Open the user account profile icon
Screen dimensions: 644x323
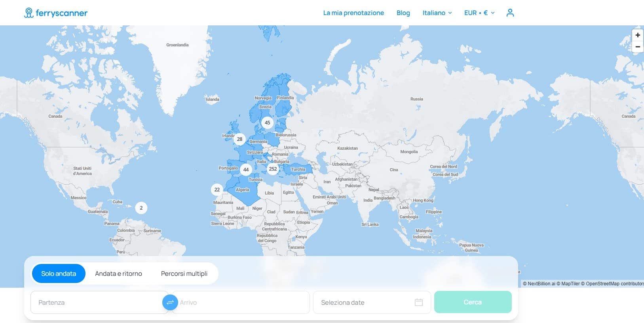[510, 13]
